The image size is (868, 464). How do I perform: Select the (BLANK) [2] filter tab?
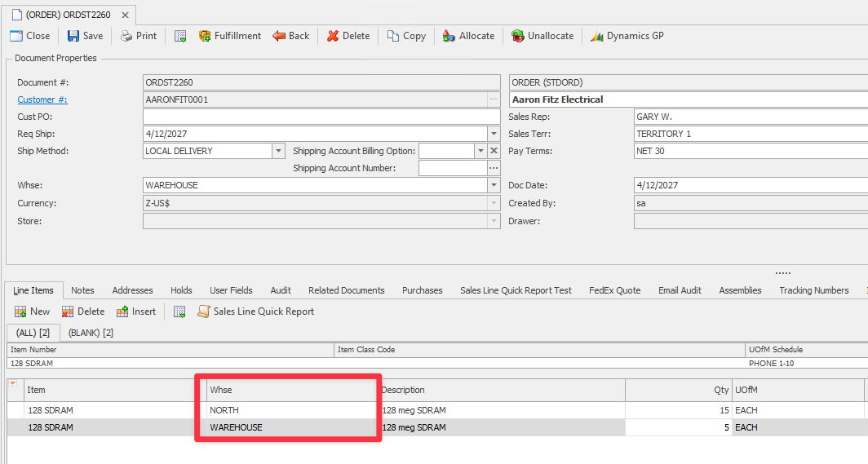point(91,333)
